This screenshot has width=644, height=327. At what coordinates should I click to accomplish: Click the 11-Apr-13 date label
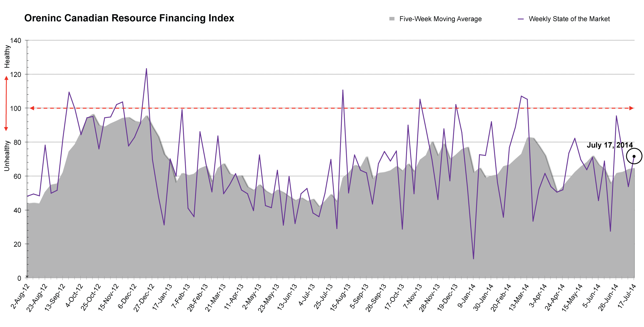[234, 297]
